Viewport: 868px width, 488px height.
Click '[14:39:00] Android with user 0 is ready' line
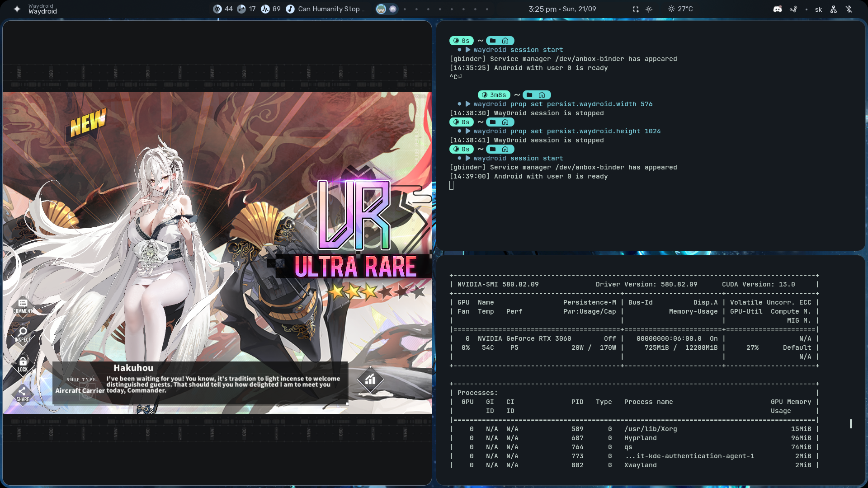point(528,176)
